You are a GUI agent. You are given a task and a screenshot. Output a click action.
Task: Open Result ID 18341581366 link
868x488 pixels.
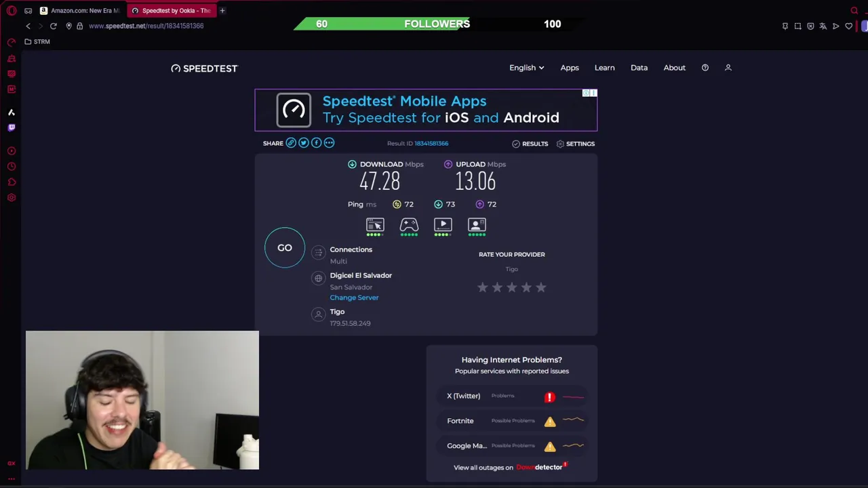click(x=431, y=144)
